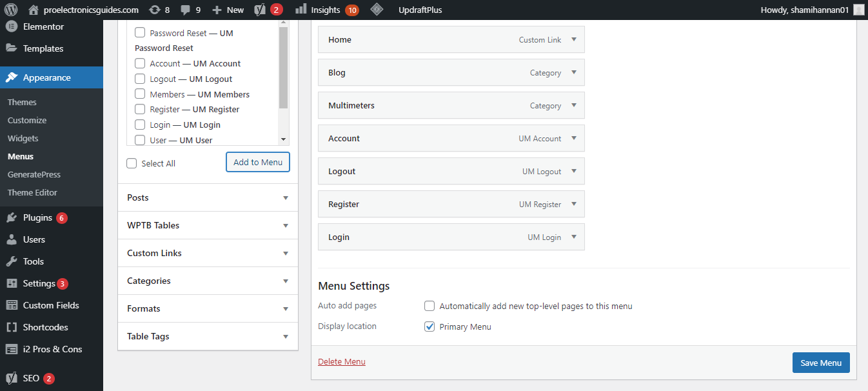This screenshot has width=868, height=391.
Task: Expand the Custom Links panel
Action: pyautogui.click(x=286, y=254)
